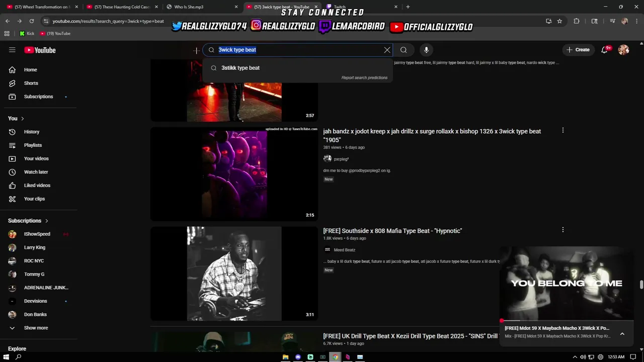Open Discord from the taskbar

(298, 357)
